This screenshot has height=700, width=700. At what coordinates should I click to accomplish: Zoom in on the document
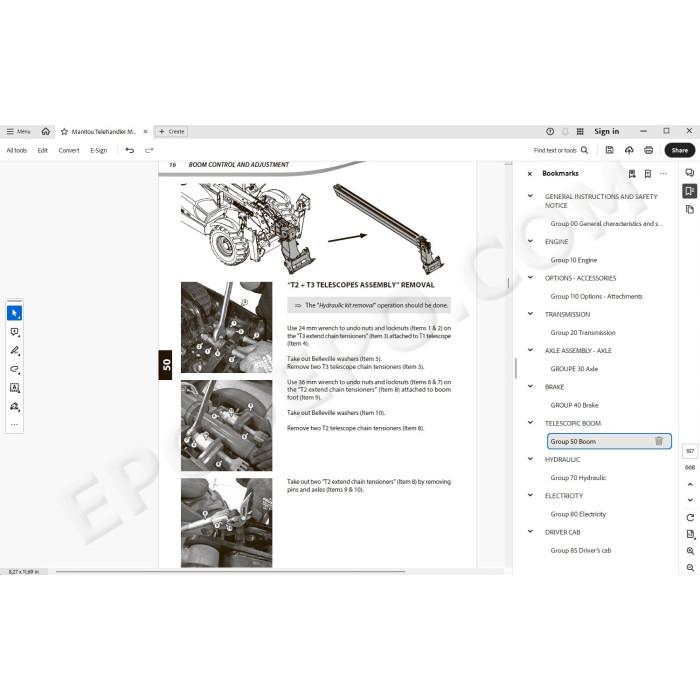pos(690,551)
